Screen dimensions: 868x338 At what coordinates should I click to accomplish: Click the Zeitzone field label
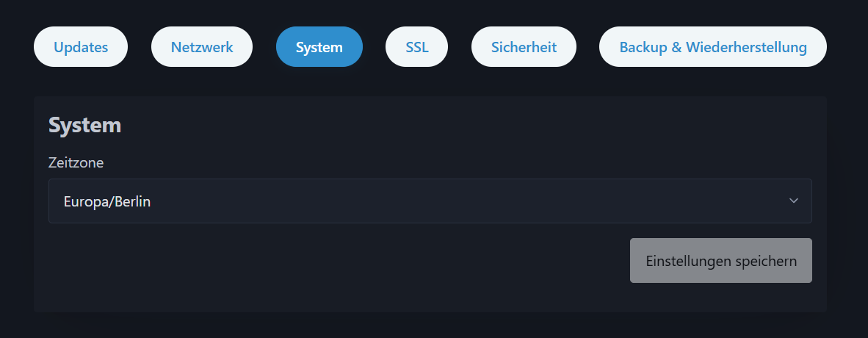[76, 162]
